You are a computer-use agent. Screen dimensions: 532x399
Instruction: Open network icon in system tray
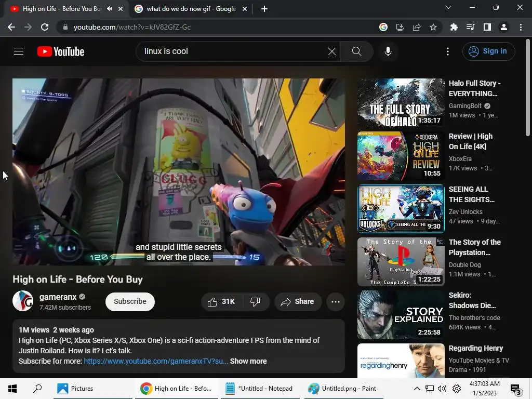coord(430,389)
